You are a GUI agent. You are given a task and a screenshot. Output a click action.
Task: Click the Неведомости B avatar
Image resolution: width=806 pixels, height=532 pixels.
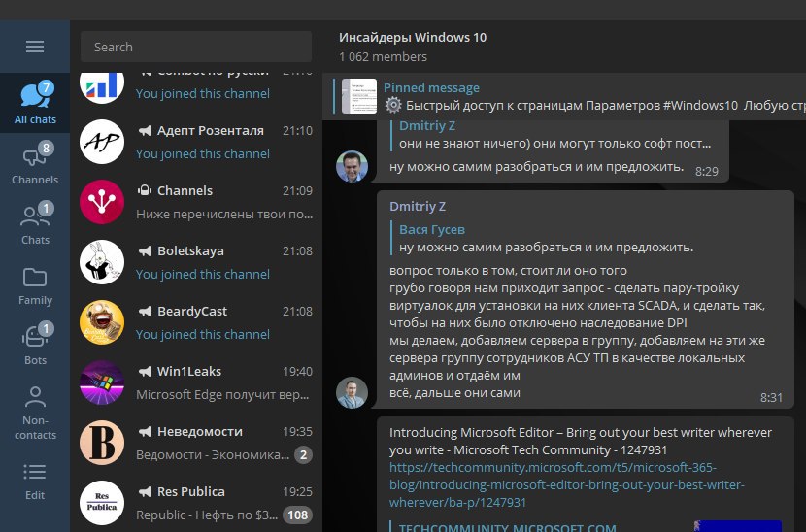click(x=102, y=443)
